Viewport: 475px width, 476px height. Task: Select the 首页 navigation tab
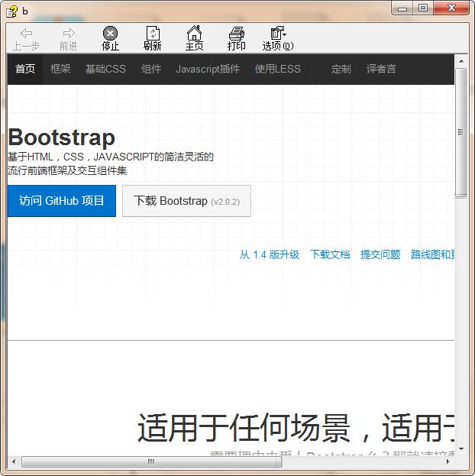(x=25, y=69)
